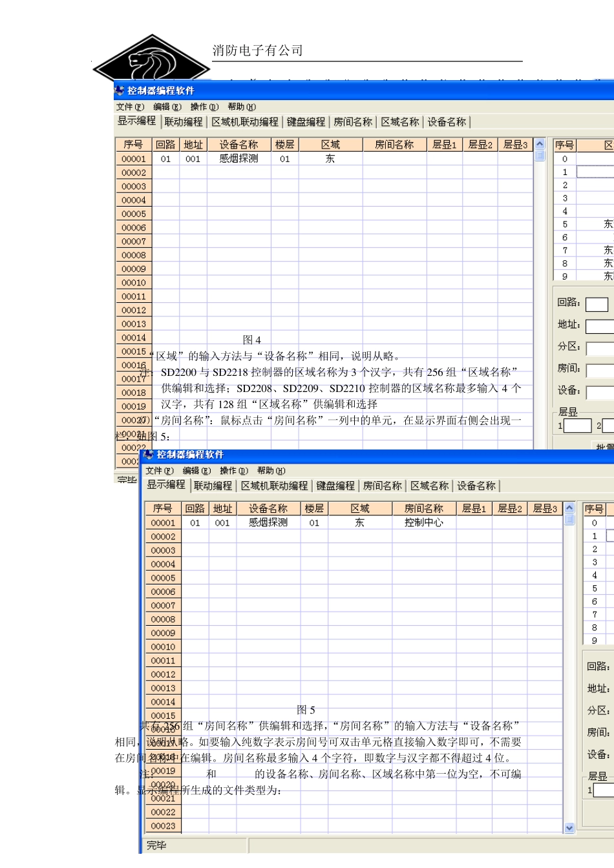Select 区域名称 tab in the upper window
The image size is (614, 868).
pos(400,122)
